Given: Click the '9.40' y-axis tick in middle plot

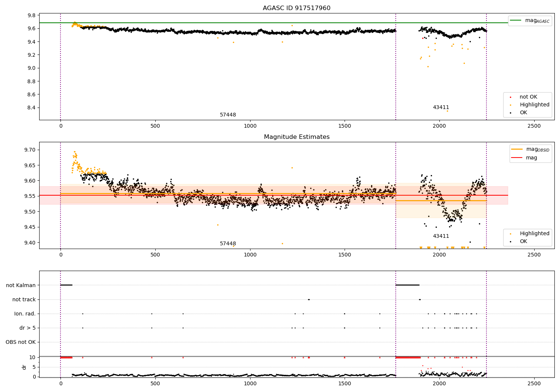Looking at the screenshot, I should [x=30, y=243].
